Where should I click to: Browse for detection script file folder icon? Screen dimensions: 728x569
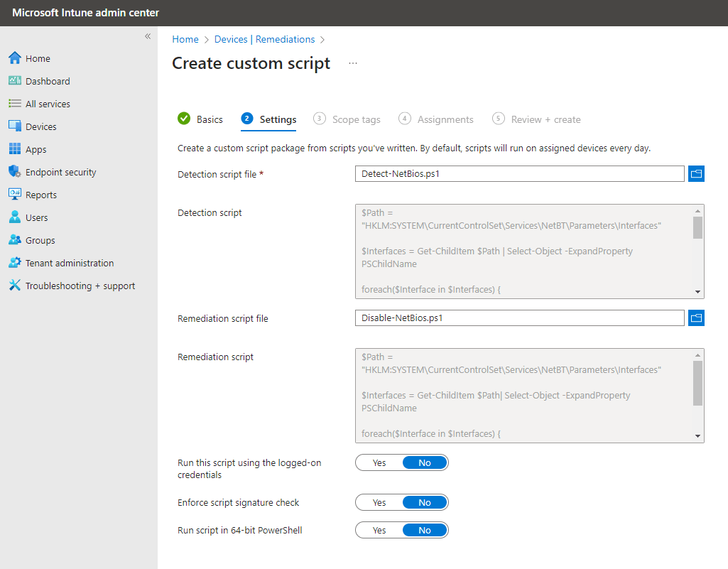click(696, 174)
